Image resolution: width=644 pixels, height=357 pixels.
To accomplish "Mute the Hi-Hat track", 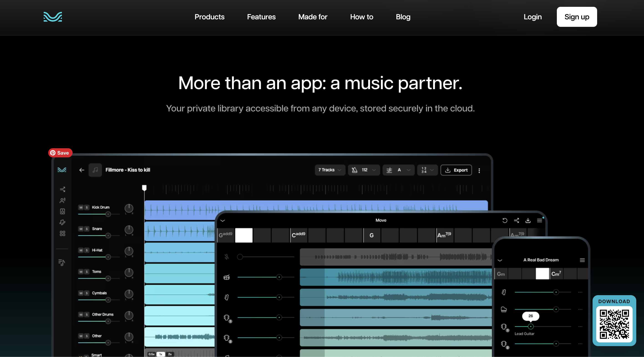I will pyautogui.click(x=81, y=250).
